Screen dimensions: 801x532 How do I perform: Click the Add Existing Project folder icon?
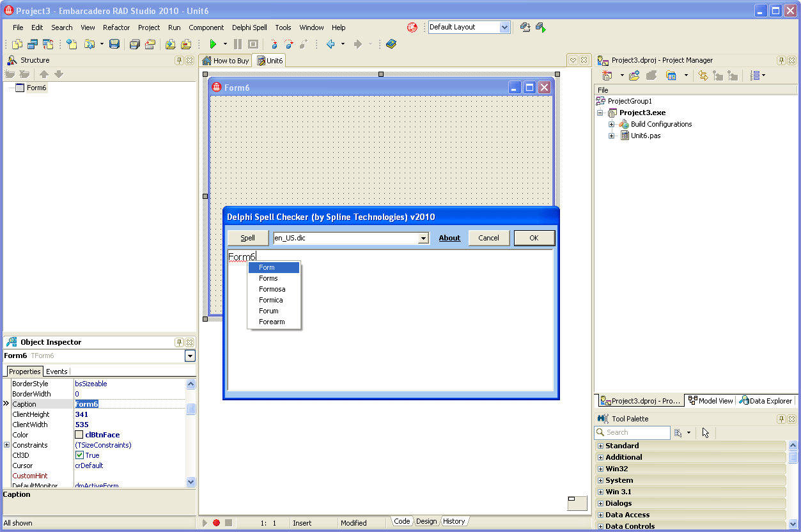(x=634, y=75)
